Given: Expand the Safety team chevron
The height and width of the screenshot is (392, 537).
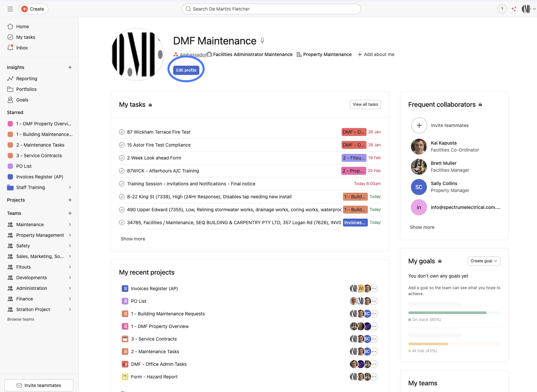Looking at the screenshot, I should [70, 246].
